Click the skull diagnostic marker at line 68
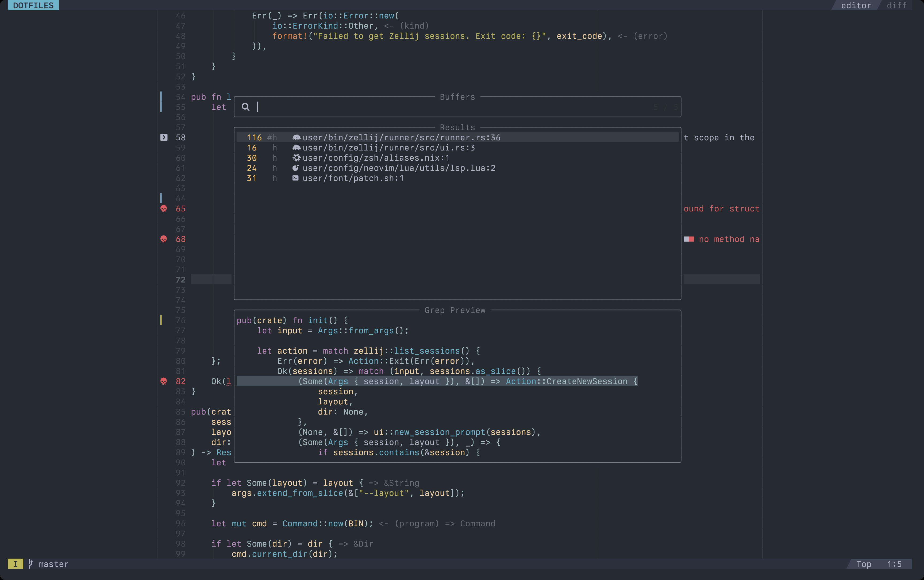The width and height of the screenshot is (924, 580). pyautogui.click(x=164, y=239)
